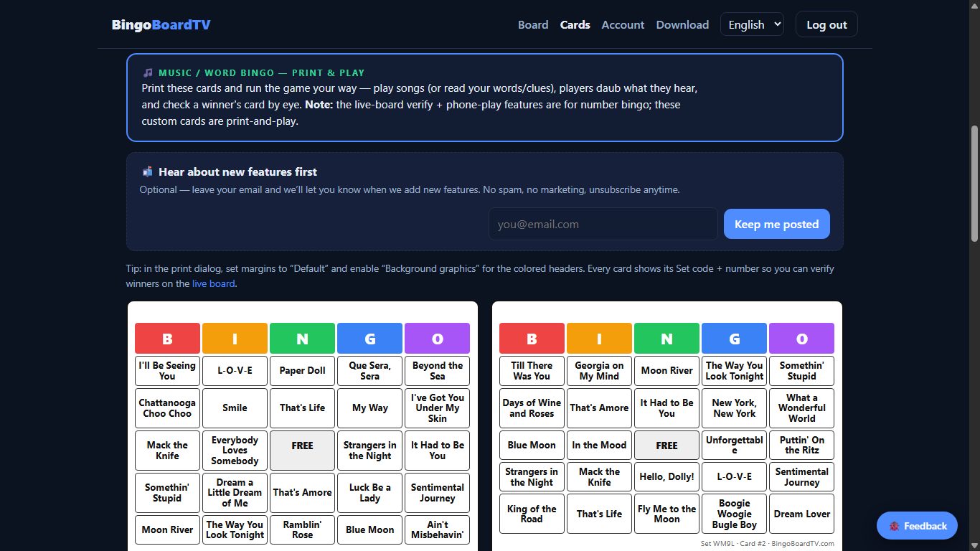Click the Set WM9L Card #2 footer text
This screenshot has height=551, width=980.
[x=767, y=543]
